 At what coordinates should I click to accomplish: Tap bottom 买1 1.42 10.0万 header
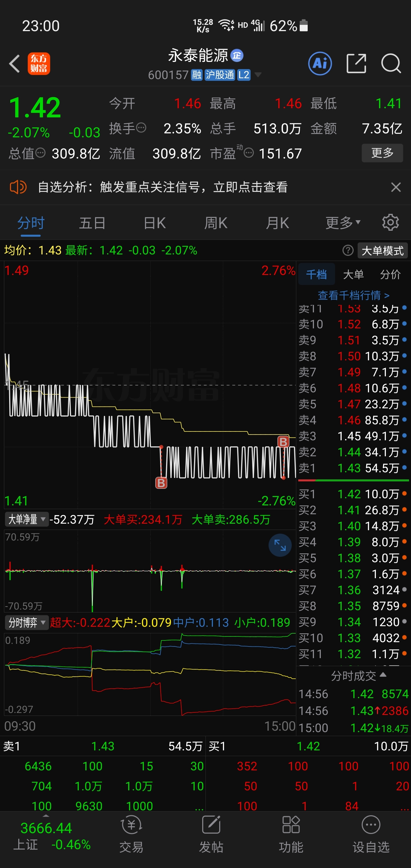pos(308,746)
